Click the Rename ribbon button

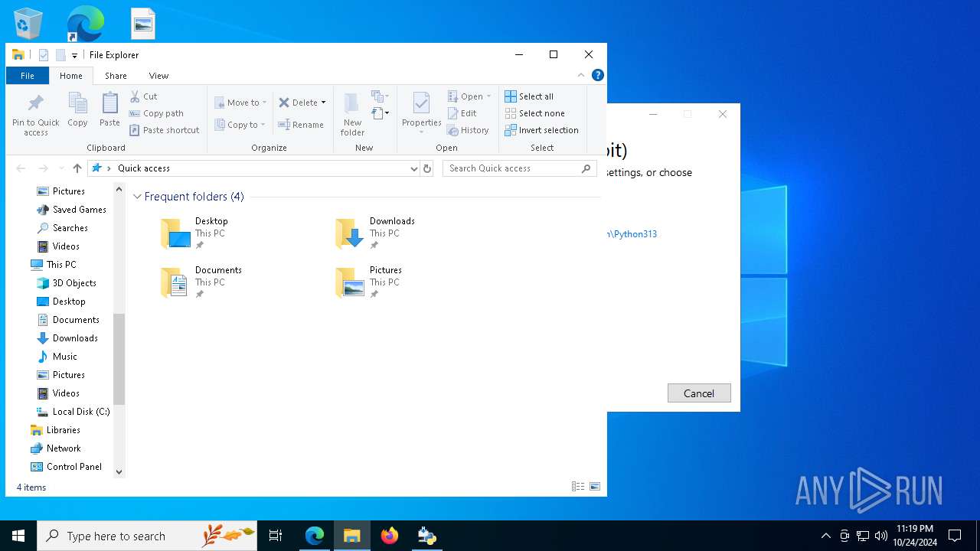point(301,125)
